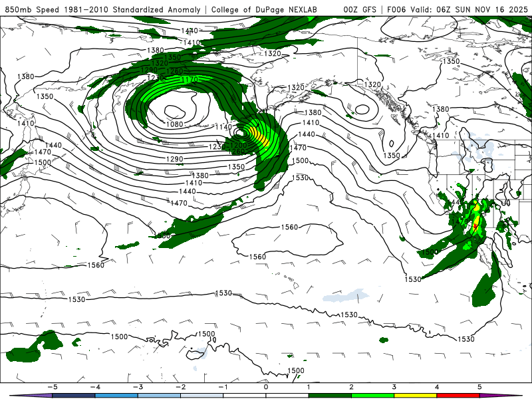Click the -4 value on the color scale
Screen dimensions: 532x399
pos(94,387)
